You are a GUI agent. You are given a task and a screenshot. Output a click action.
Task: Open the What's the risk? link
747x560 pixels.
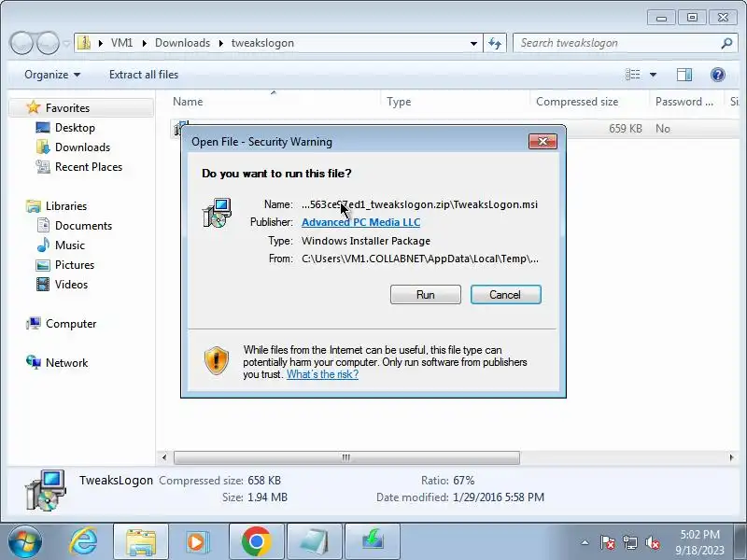(322, 374)
